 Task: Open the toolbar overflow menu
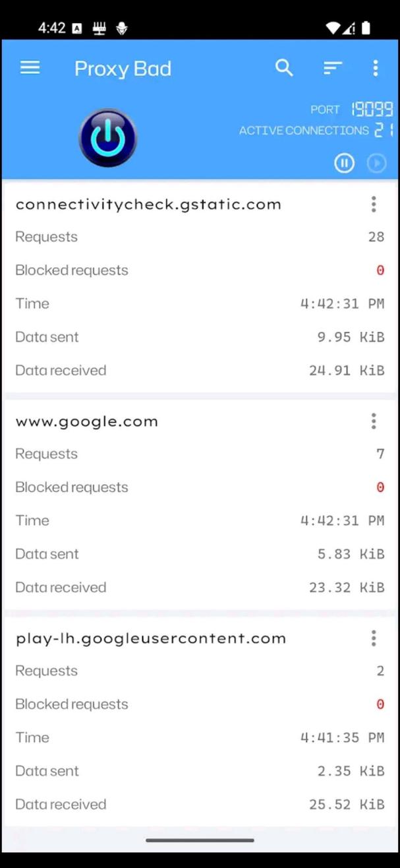coord(375,67)
